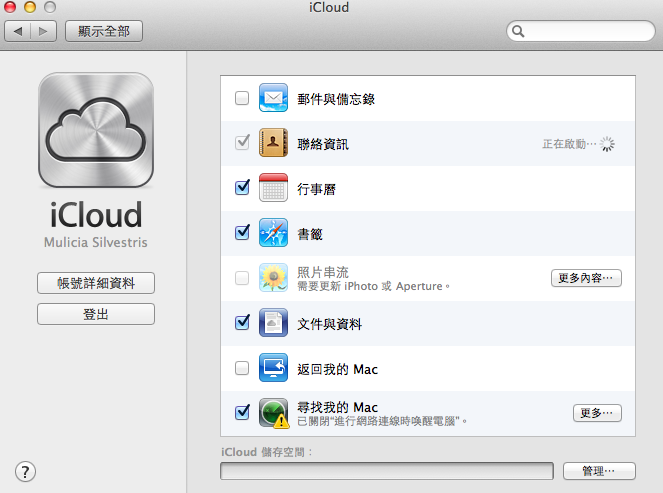Viewport: 663px width, 493px height.
Task: Click the Mail envelope icon
Action: point(273,98)
